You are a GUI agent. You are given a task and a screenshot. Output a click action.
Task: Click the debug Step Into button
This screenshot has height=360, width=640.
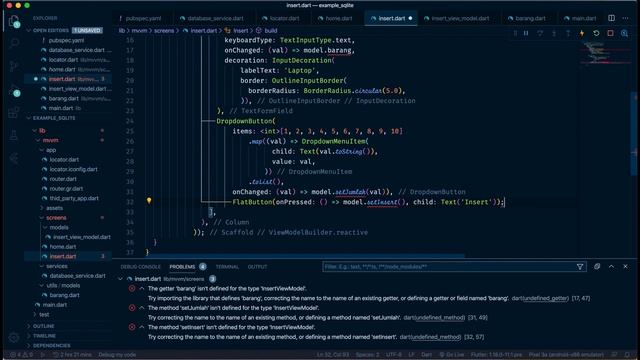point(554,33)
